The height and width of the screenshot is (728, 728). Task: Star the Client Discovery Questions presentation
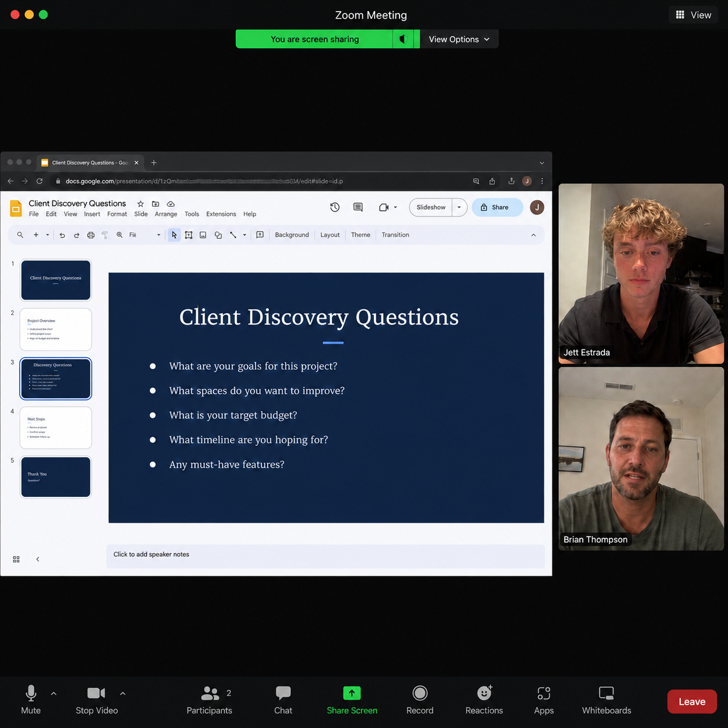click(x=140, y=204)
